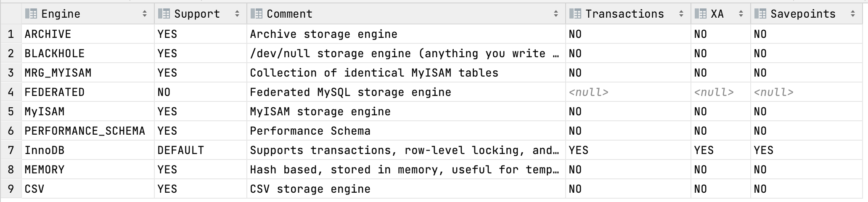Toggle sort arrows on Comment column

pyautogui.click(x=556, y=14)
